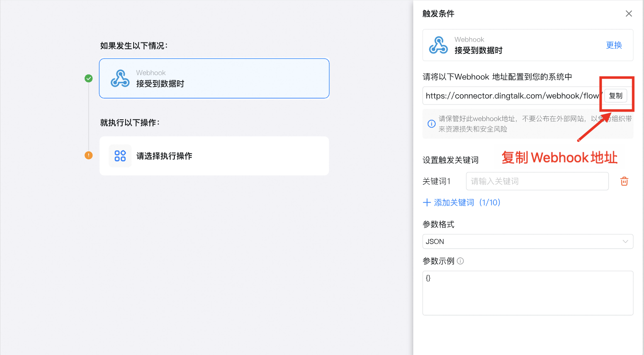Delete 关键词1 using the trash icon
This screenshot has width=644, height=355.
[624, 181]
